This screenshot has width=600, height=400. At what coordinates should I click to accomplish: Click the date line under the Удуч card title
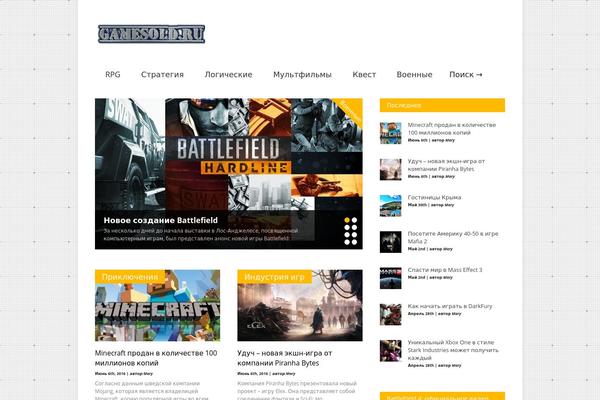pyautogui.click(x=266, y=374)
